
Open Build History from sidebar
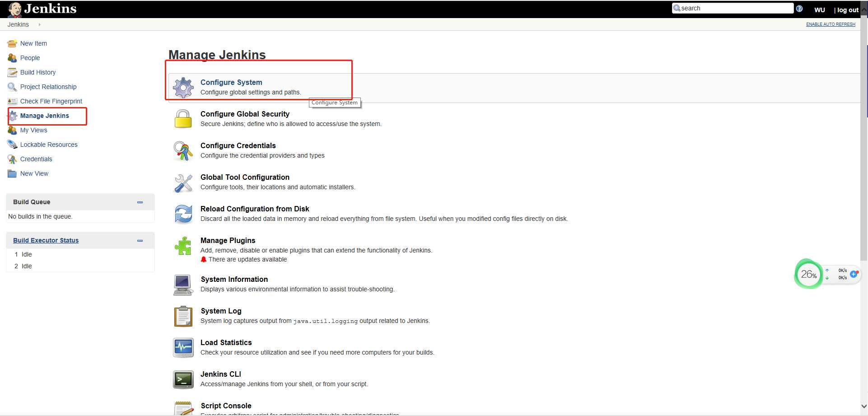tap(38, 72)
